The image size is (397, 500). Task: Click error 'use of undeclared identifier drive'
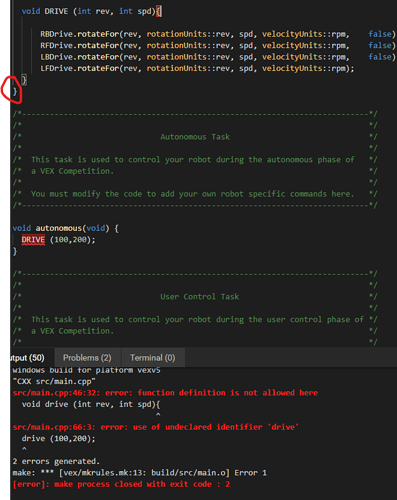(x=156, y=427)
